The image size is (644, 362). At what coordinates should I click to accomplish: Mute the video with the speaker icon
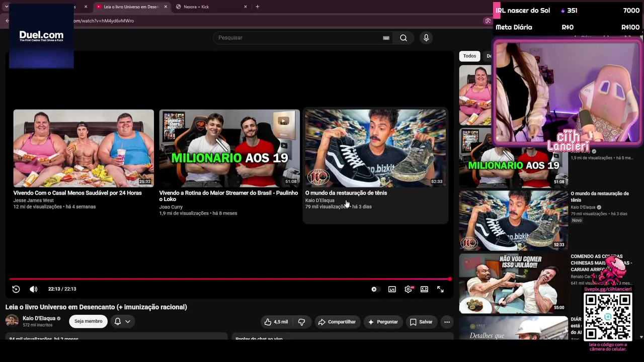[34, 289]
